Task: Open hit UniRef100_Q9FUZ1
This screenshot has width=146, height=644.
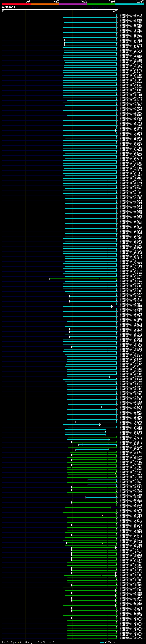Action: coord(131,17)
